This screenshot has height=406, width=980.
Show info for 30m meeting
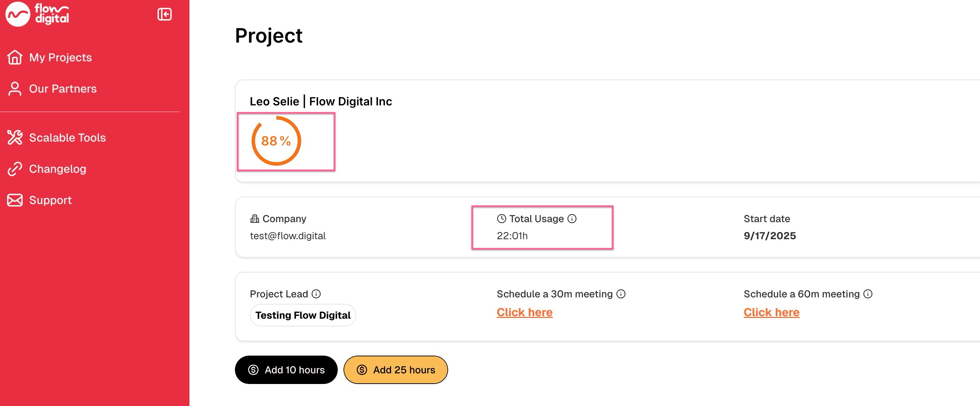[621, 294]
